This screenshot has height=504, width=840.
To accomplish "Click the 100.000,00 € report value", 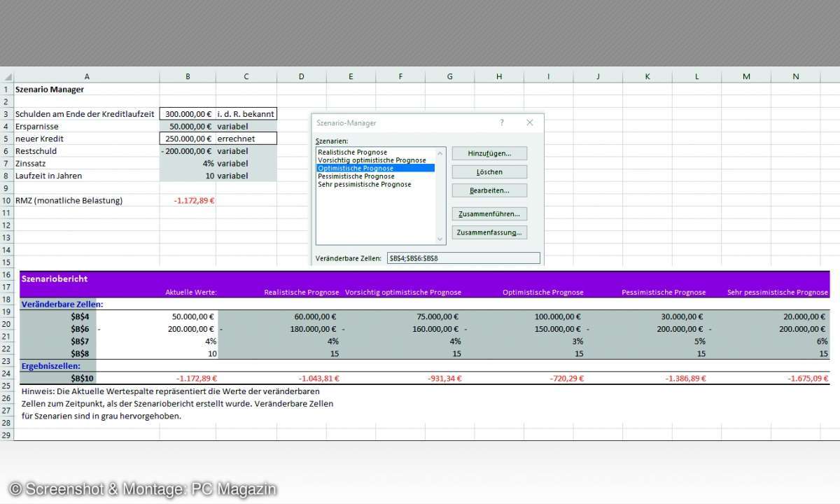I will pyautogui.click(x=558, y=316).
